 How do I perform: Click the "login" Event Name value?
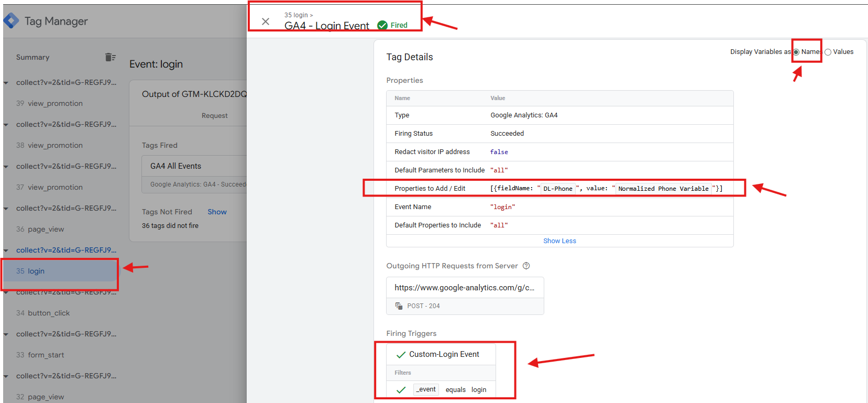pyautogui.click(x=503, y=207)
